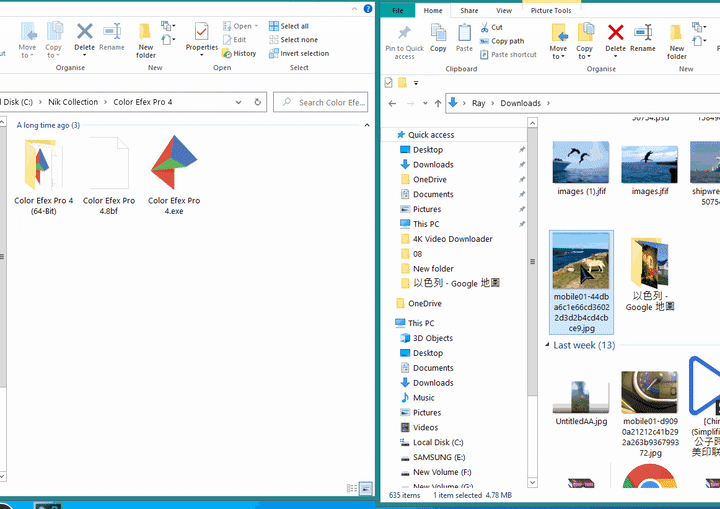Open address bar history dropdown in left window

click(x=240, y=102)
